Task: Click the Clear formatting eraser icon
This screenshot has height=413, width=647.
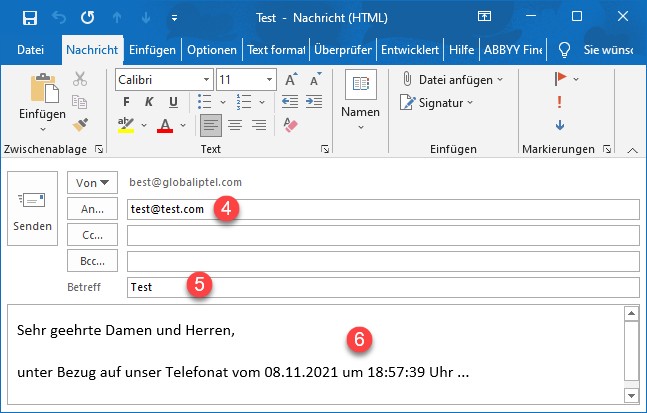Action: pos(290,125)
